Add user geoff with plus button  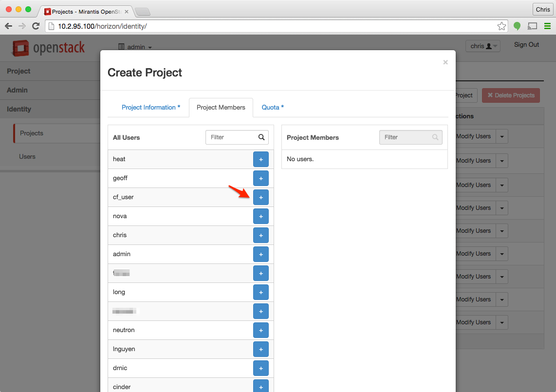point(260,178)
